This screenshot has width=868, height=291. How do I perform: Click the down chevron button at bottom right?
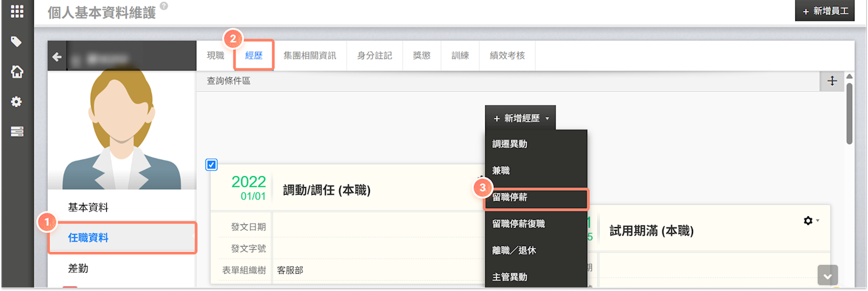pyautogui.click(x=827, y=276)
